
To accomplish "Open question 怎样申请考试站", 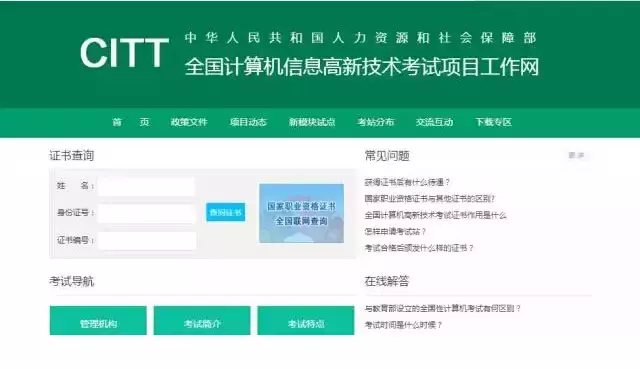I will pos(395,231).
